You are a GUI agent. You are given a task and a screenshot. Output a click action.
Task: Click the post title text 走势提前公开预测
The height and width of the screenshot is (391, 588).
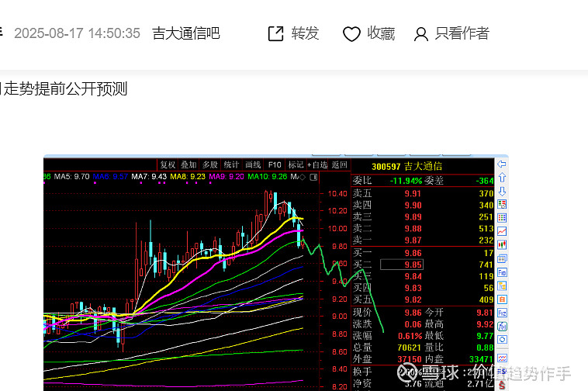[66, 89]
